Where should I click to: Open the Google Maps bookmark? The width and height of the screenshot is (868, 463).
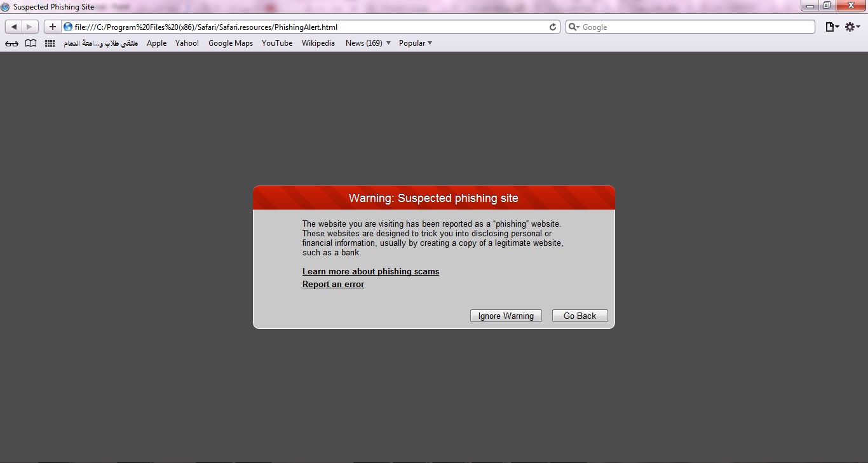coord(231,43)
